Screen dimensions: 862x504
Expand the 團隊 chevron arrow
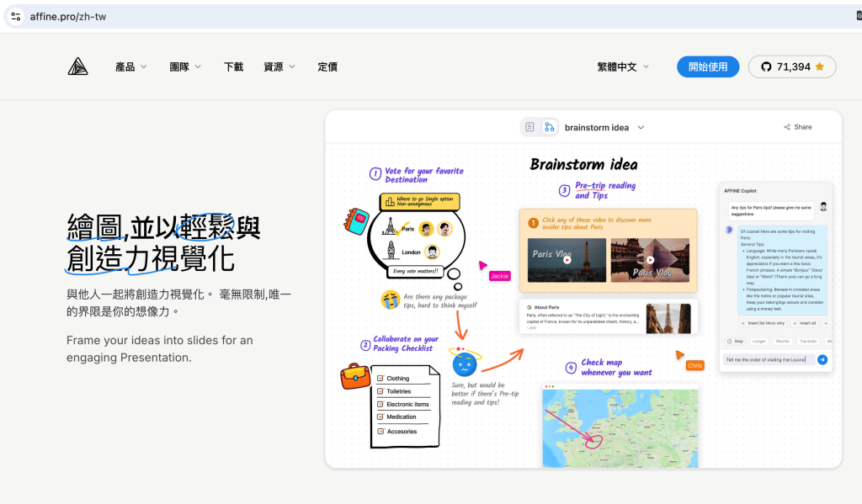[198, 66]
